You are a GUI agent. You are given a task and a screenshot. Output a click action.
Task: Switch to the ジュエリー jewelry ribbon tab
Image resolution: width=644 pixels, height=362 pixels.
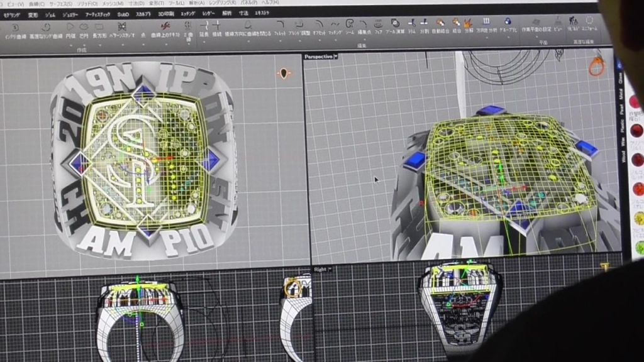click(70, 15)
